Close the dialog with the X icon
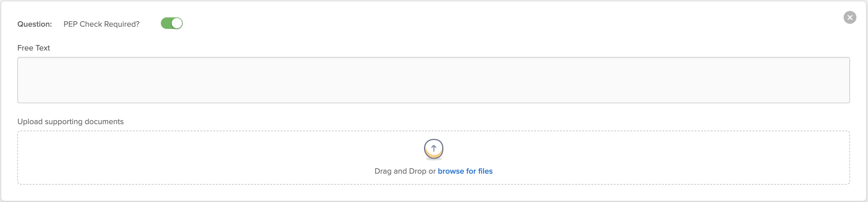The width and height of the screenshot is (868, 202). [x=849, y=18]
